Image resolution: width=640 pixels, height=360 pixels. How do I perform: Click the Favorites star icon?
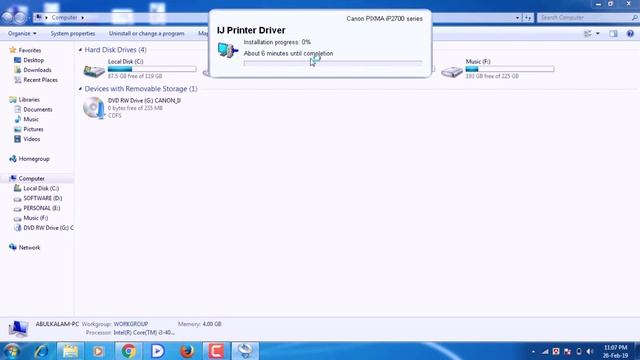(13, 50)
